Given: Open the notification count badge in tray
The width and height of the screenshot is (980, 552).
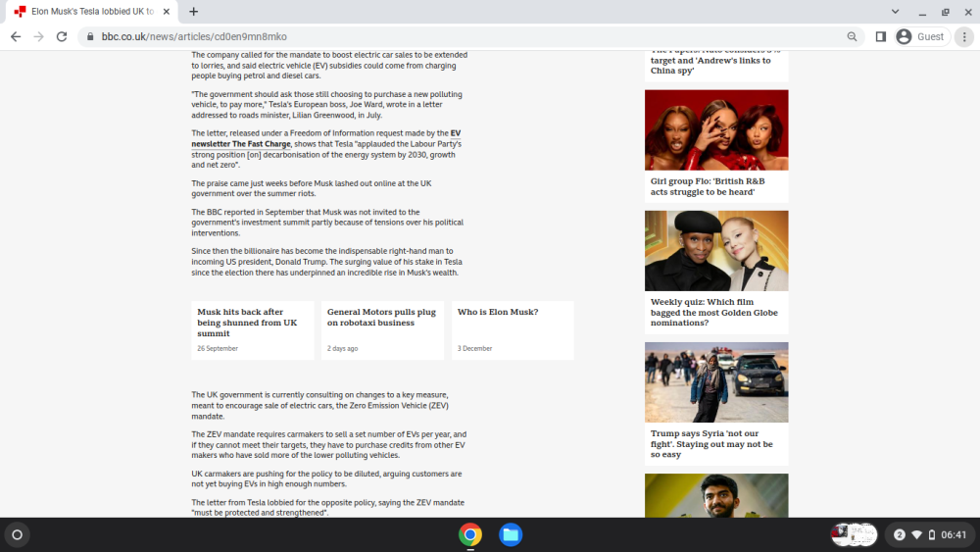Looking at the screenshot, I should coord(900,535).
